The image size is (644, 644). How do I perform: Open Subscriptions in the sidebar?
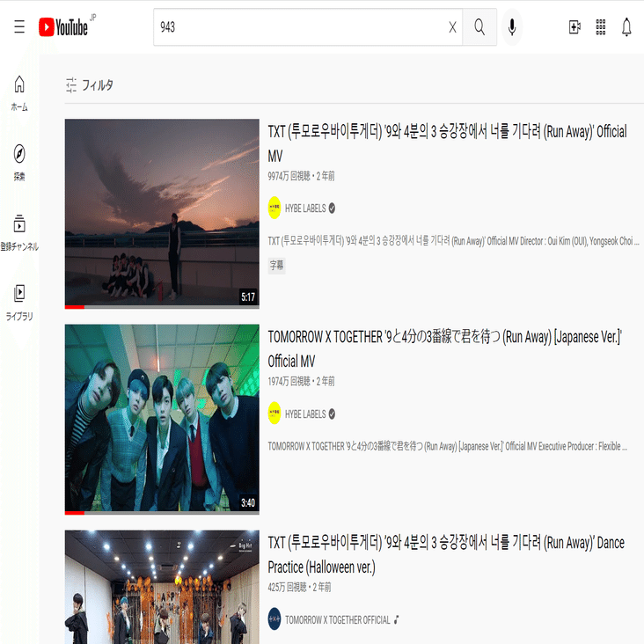click(x=19, y=232)
